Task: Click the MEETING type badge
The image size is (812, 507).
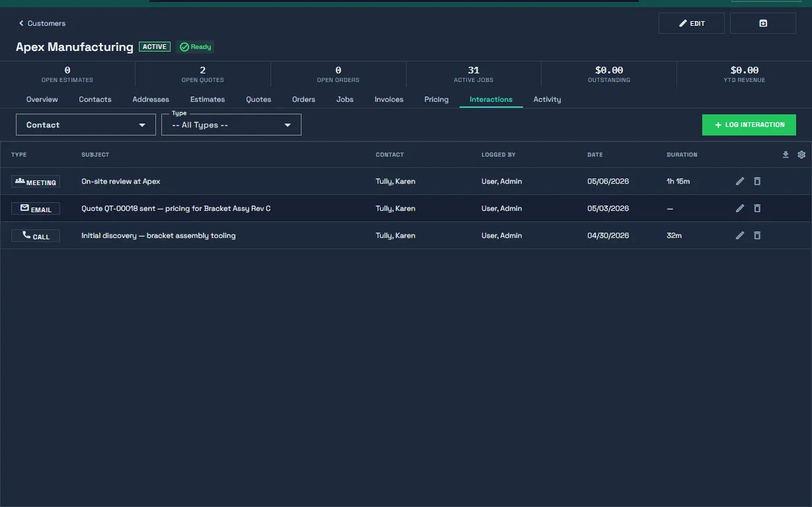Action: point(36,182)
